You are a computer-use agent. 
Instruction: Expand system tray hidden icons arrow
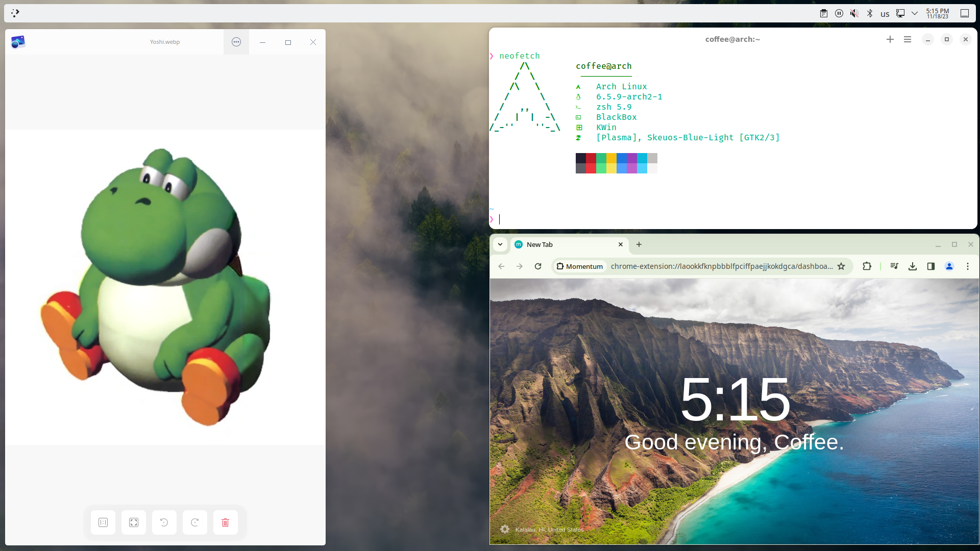click(x=915, y=13)
